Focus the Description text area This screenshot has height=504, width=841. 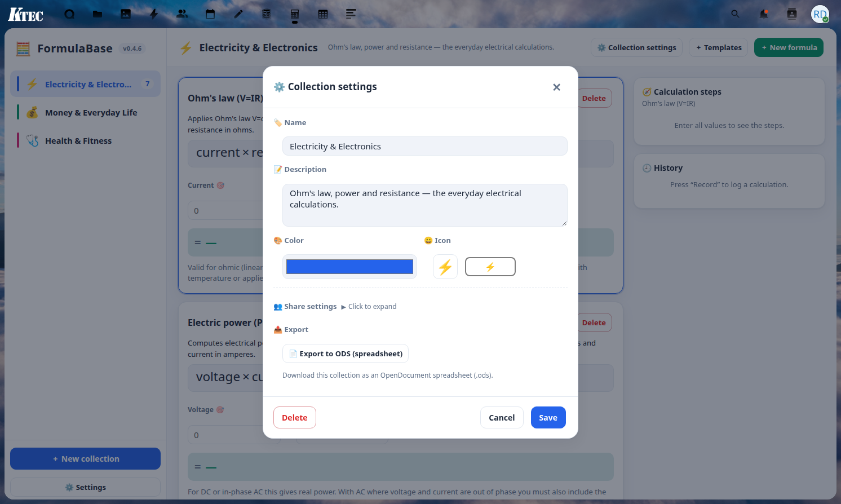click(x=425, y=205)
